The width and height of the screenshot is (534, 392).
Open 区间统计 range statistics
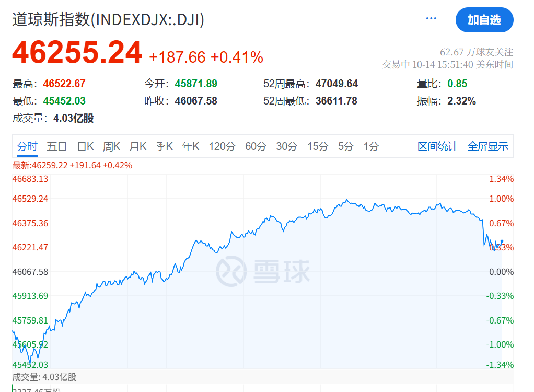point(437,146)
